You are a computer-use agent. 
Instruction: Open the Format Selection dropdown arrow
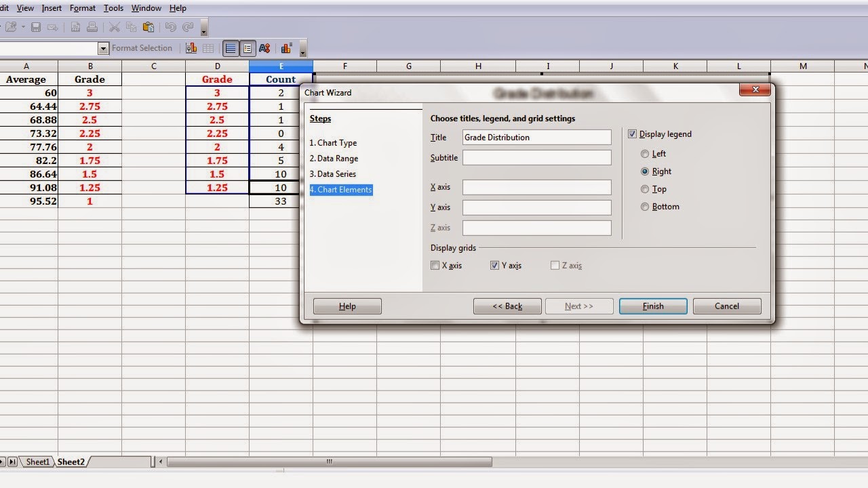[104, 48]
